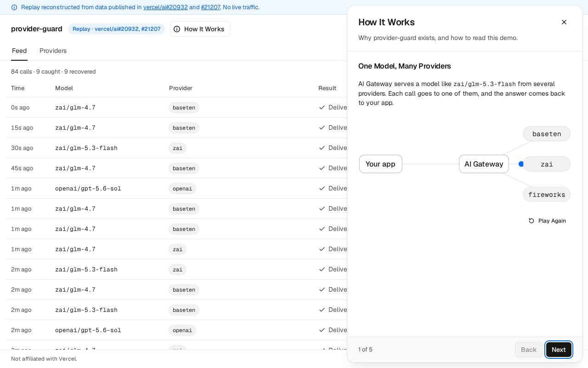Click Play Again to replay the animation
This screenshot has width=588, height=368.
click(x=547, y=221)
